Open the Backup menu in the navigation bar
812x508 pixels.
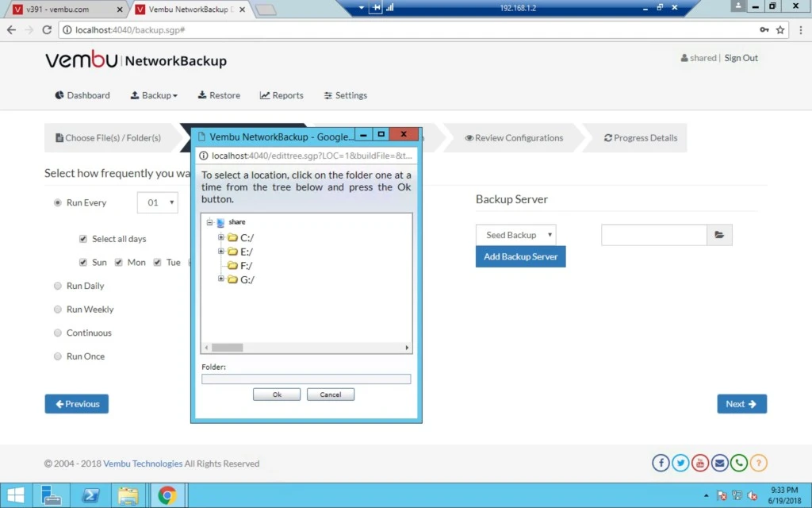tap(154, 95)
